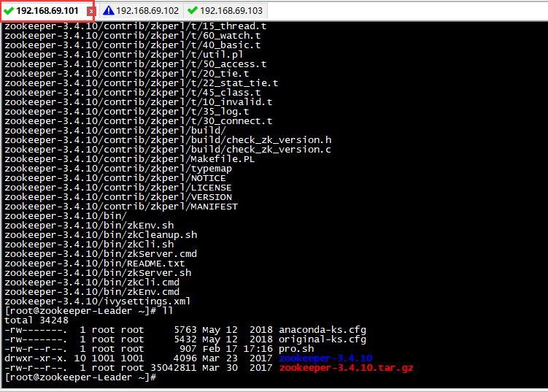Click the bin/zkServer.cmd line
Image resolution: width=548 pixels, height=392 pixels.
pyautogui.click(x=101, y=254)
